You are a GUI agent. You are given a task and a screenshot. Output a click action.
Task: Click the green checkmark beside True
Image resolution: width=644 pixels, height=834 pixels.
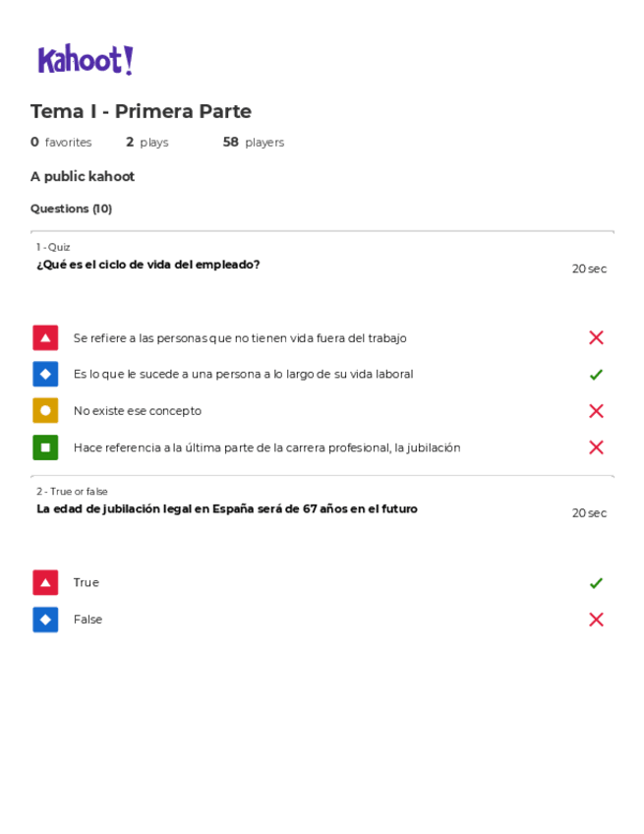coord(596,583)
